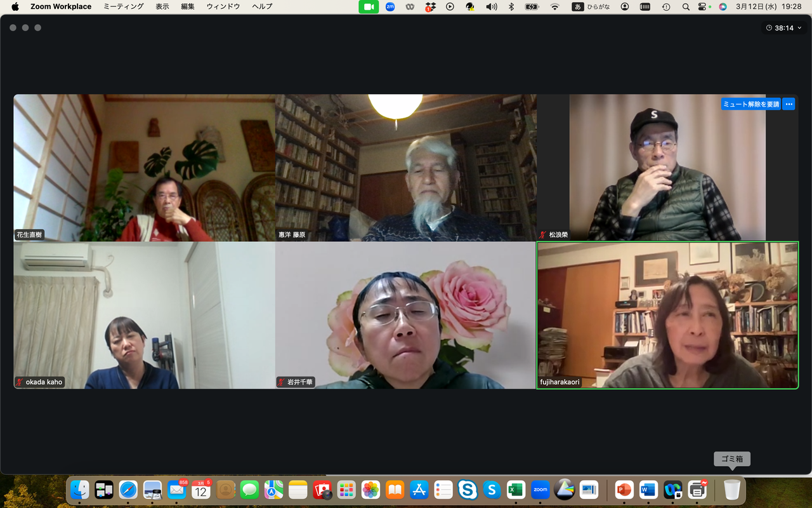The height and width of the screenshot is (508, 812).
Task: Click the ミュート解除を要請 button
Action: [x=751, y=104]
